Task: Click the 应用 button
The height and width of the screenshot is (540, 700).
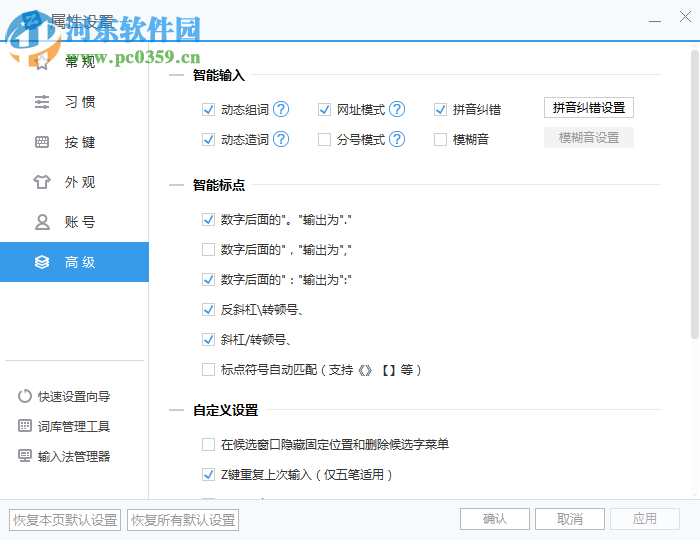Action: (x=645, y=519)
